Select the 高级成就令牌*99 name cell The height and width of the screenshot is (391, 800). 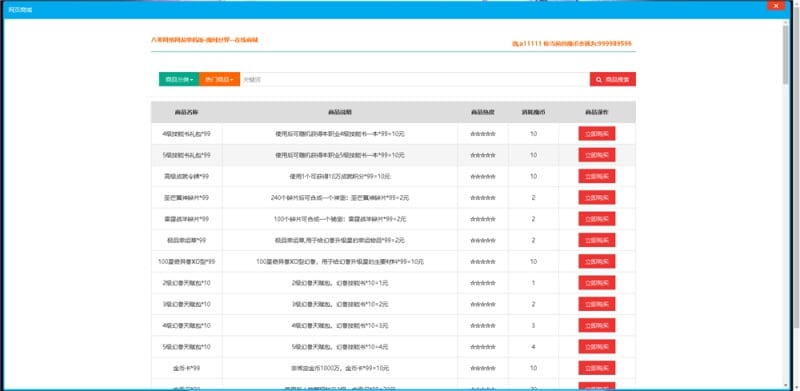click(186, 177)
